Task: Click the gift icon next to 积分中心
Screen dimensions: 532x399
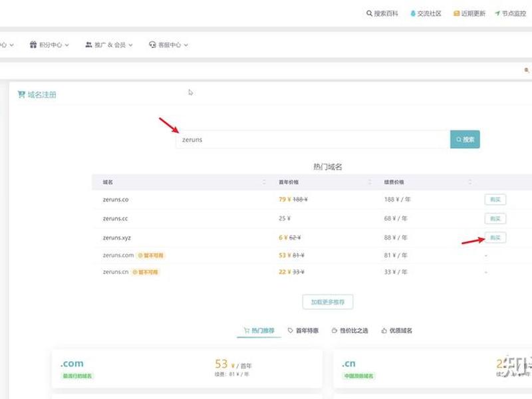Action: (x=33, y=45)
